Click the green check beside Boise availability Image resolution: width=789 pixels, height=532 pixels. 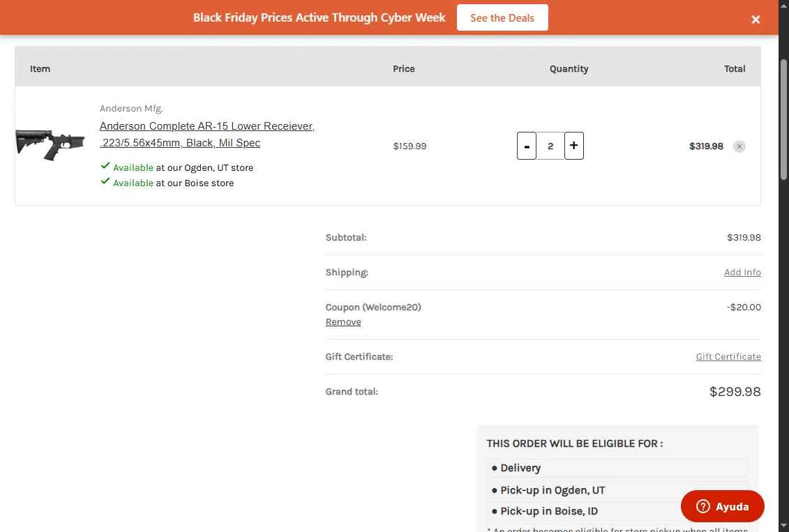point(105,181)
